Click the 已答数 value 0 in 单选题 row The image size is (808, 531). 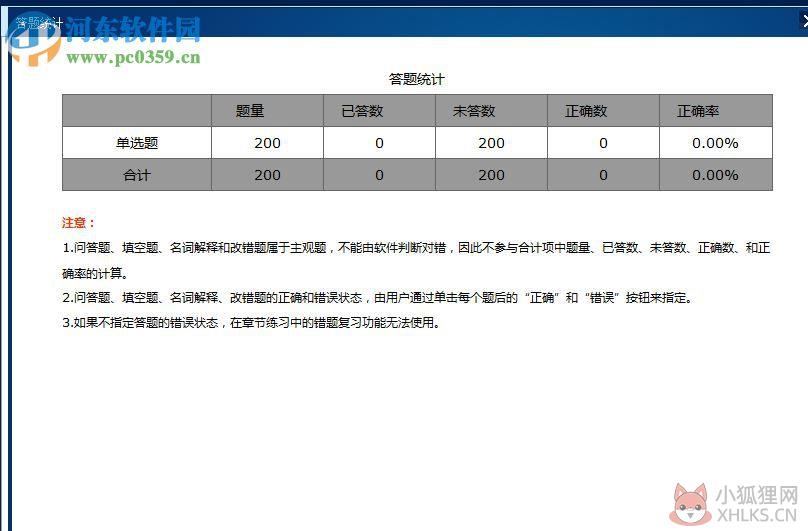coord(379,143)
